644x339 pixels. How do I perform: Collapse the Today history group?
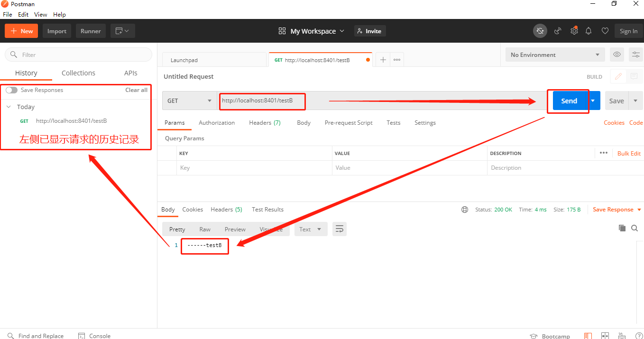(9, 107)
